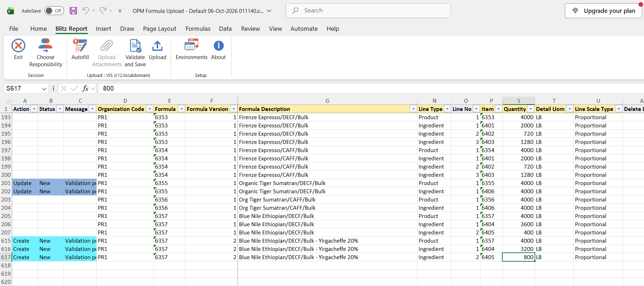Open the Item column filter dropdown

click(498, 109)
